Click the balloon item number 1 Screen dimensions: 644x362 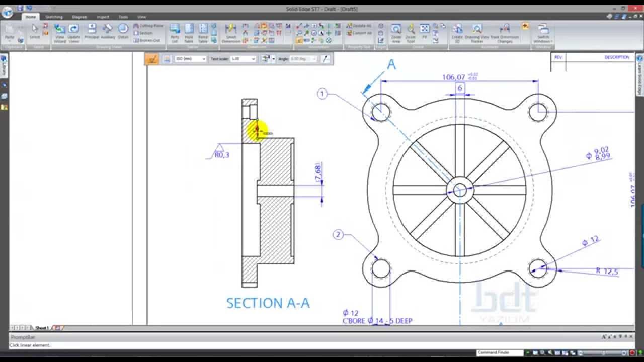(323, 94)
